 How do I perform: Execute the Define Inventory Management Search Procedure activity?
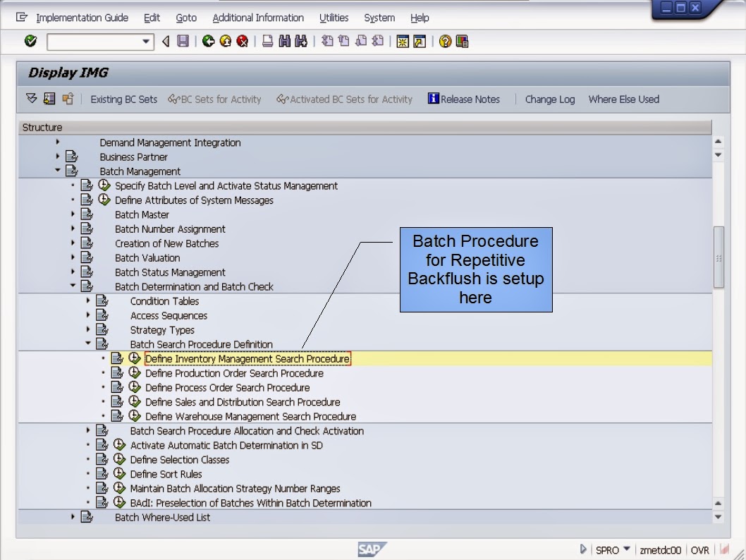(x=134, y=359)
